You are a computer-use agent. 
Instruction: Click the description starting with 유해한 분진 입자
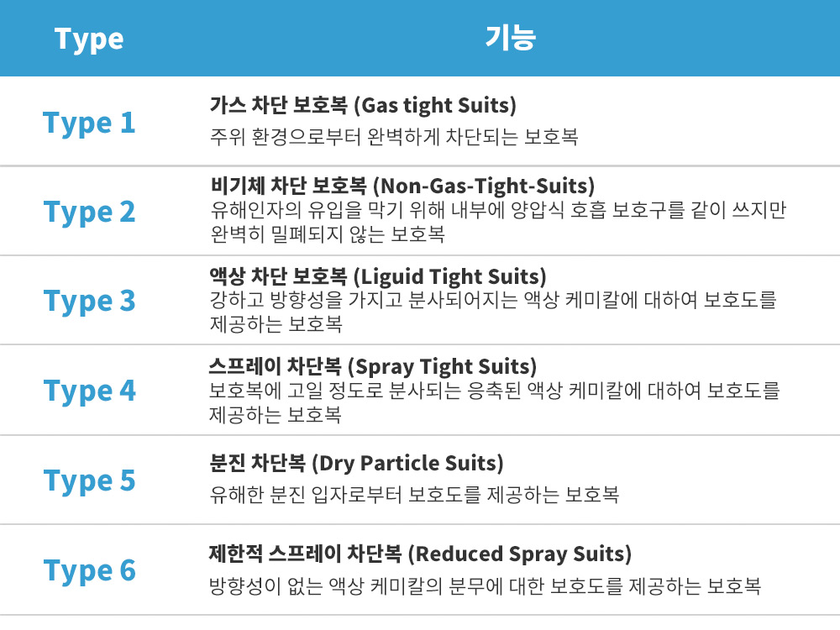coord(414,495)
